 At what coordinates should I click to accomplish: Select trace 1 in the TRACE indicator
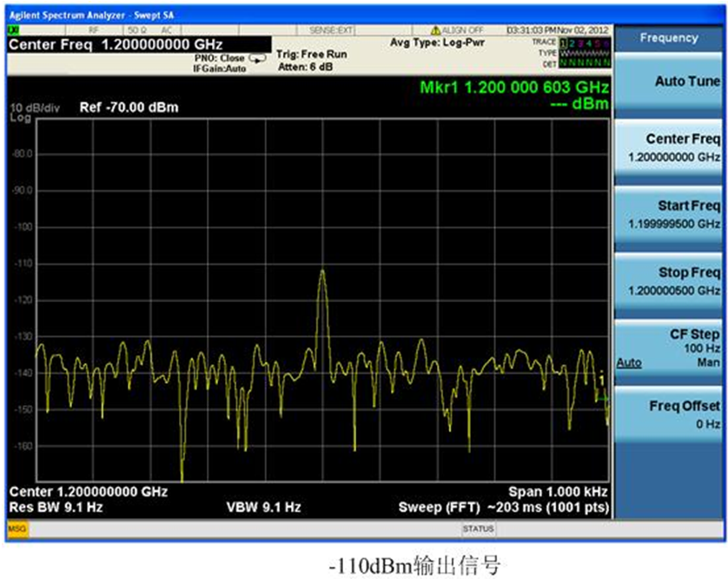pos(563,42)
